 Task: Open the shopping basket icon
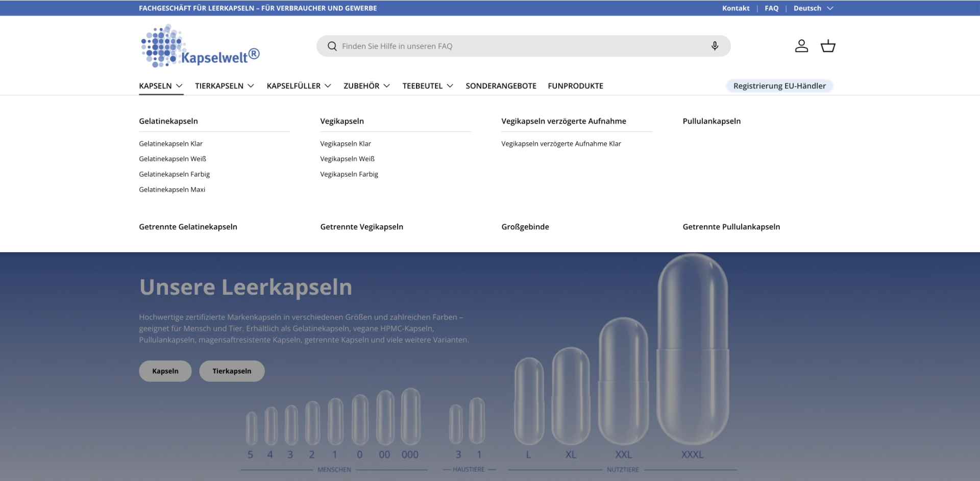[827, 46]
